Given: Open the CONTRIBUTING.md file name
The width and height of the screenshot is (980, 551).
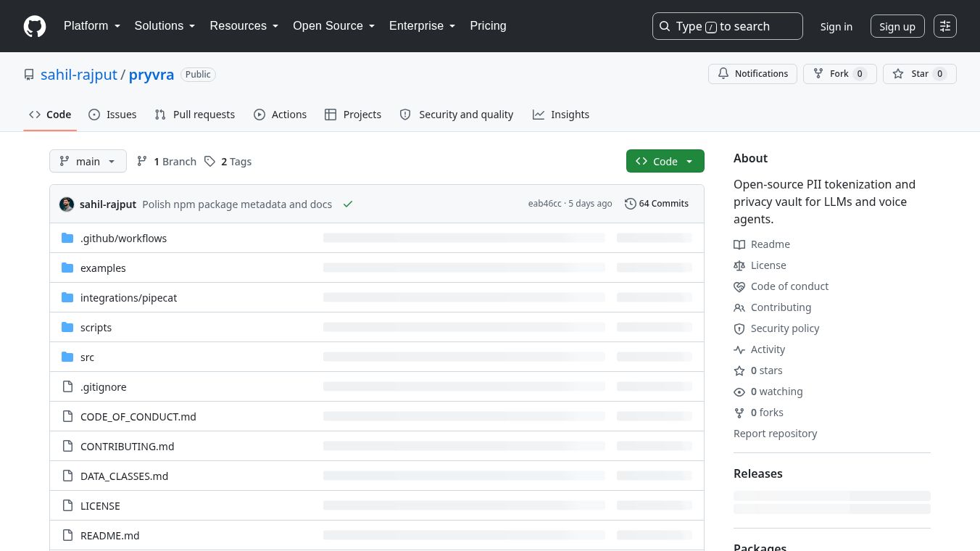Looking at the screenshot, I should pos(127,446).
